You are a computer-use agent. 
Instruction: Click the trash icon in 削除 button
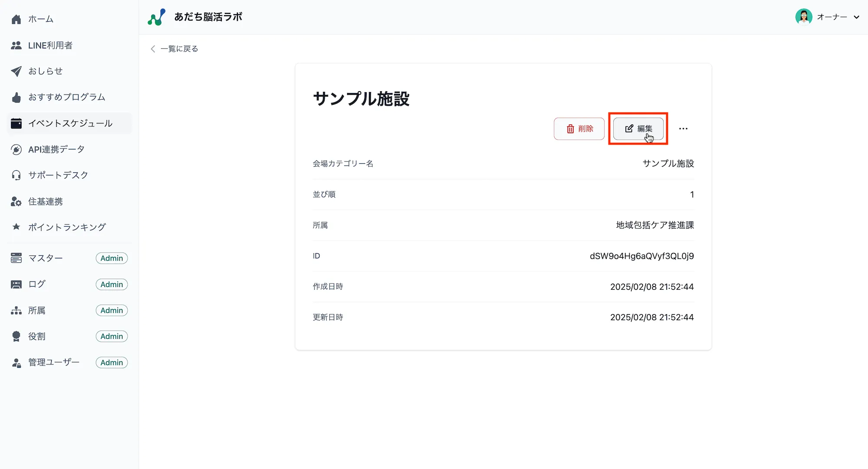point(570,129)
